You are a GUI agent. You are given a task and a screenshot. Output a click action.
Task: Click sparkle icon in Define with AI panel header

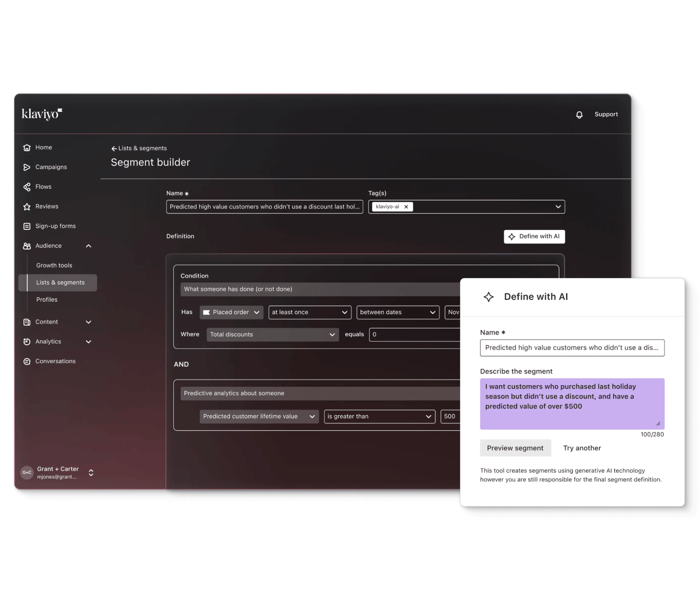pyautogui.click(x=488, y=296)
